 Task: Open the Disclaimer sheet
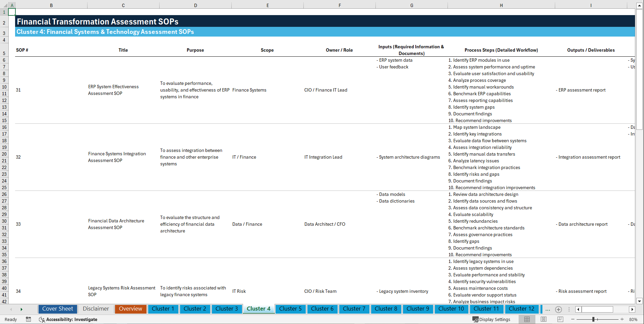(96, 309)
